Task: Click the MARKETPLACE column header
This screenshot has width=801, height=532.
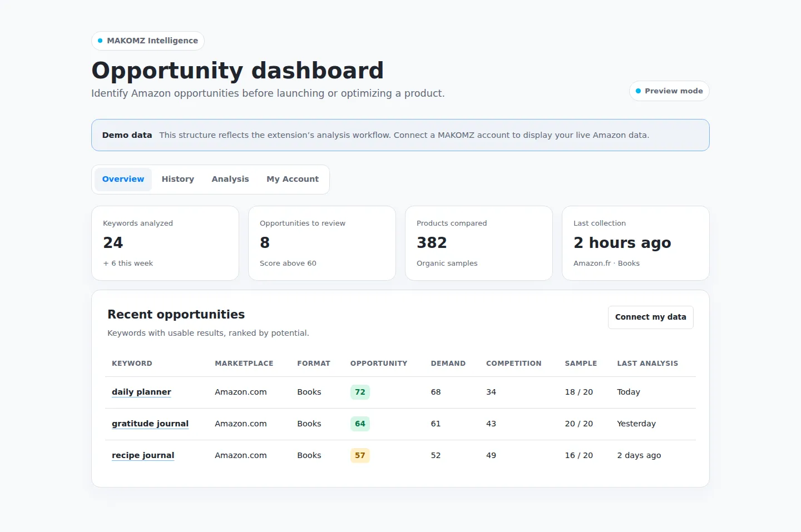Action: click(244, 364)
